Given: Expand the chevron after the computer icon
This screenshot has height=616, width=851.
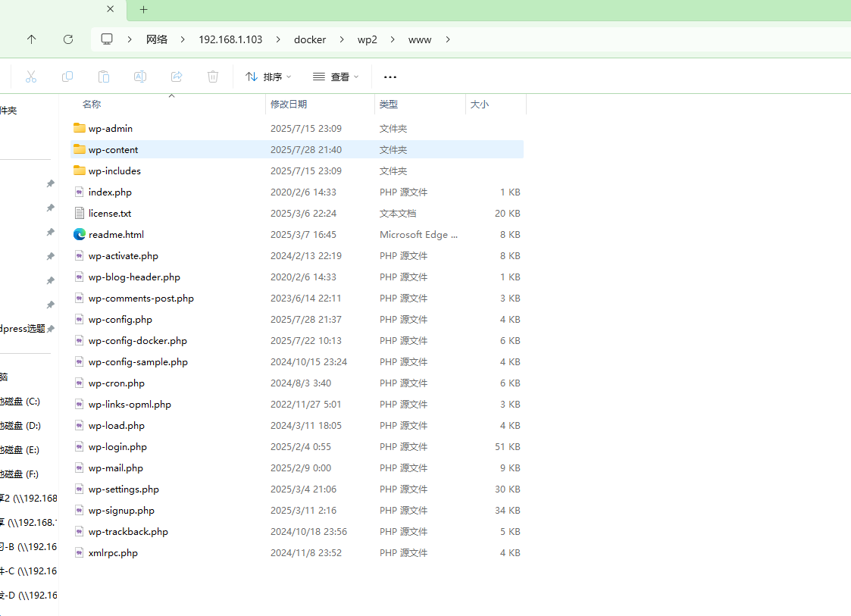Looking at the screenshot, I should pyautogui.click(x=130, y=39).
